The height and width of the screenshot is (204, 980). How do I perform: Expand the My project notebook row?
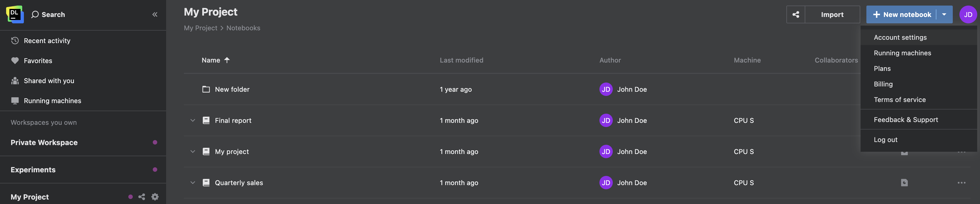point(193,151)
